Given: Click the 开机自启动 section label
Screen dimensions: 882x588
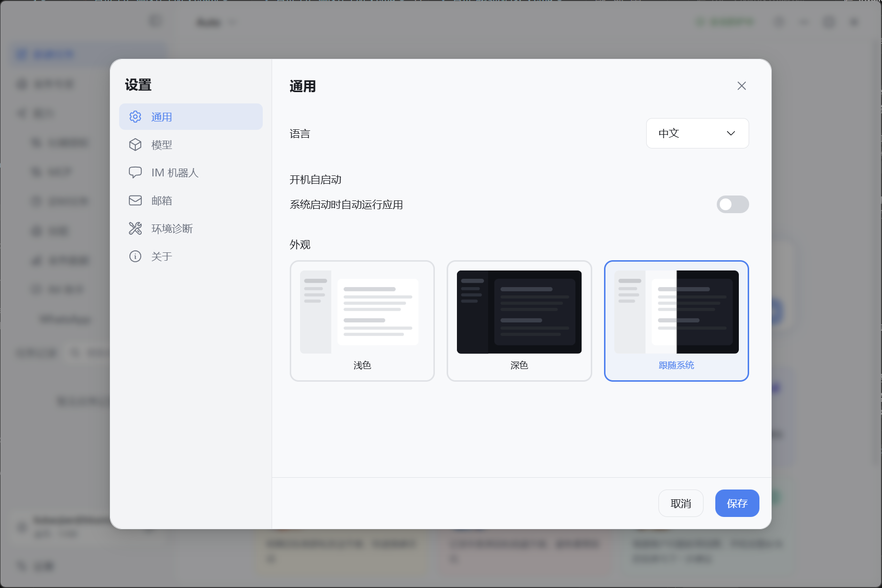Looking at the screenshot, I should pos(315,180).
